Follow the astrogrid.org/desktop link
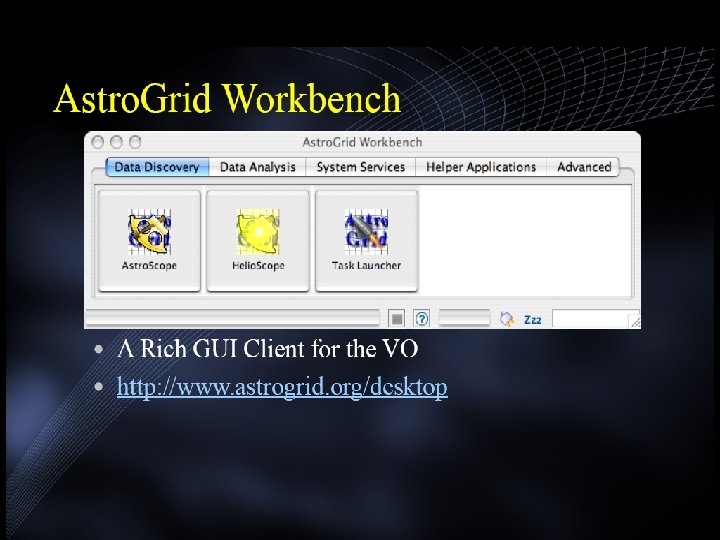This screenshot has width=720, height=540. 282,387
